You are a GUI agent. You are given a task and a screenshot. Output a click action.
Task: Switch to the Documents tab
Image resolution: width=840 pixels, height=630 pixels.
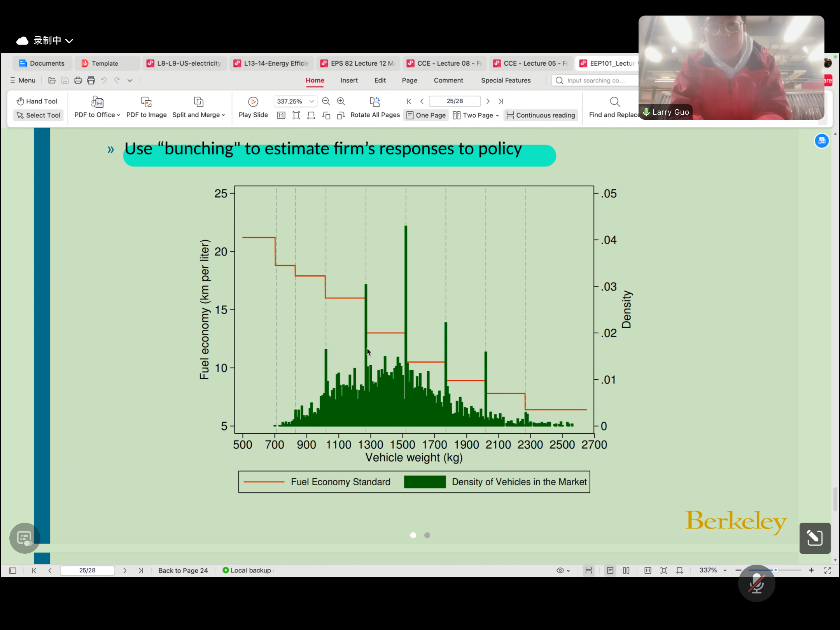click(x=42, y=63)
